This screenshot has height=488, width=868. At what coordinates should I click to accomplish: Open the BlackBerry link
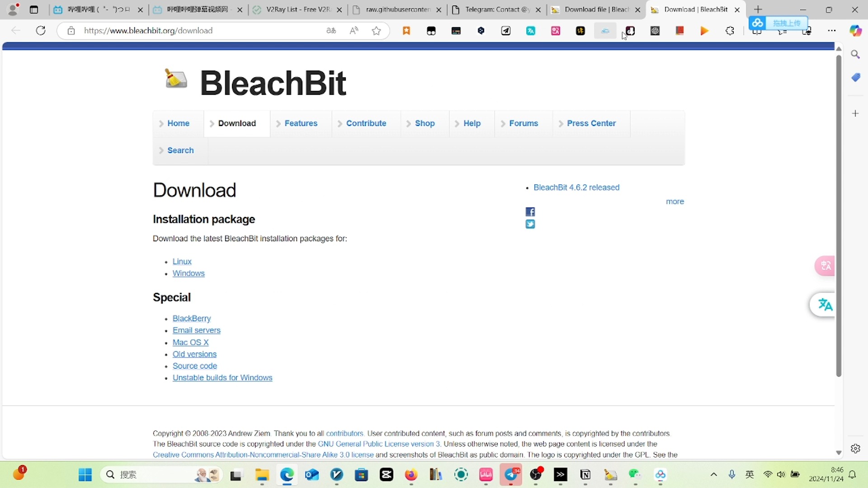(191, 319)
